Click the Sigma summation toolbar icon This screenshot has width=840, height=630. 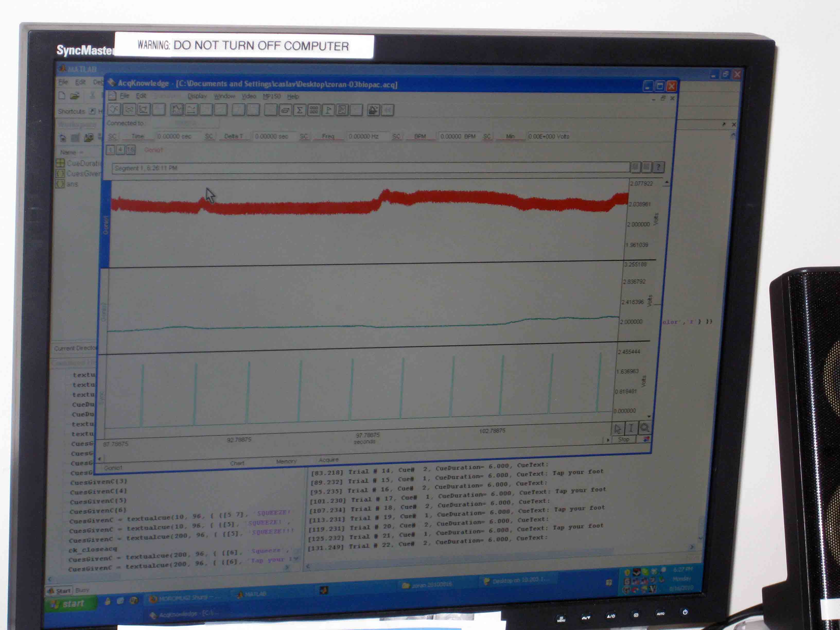[299, 110]
